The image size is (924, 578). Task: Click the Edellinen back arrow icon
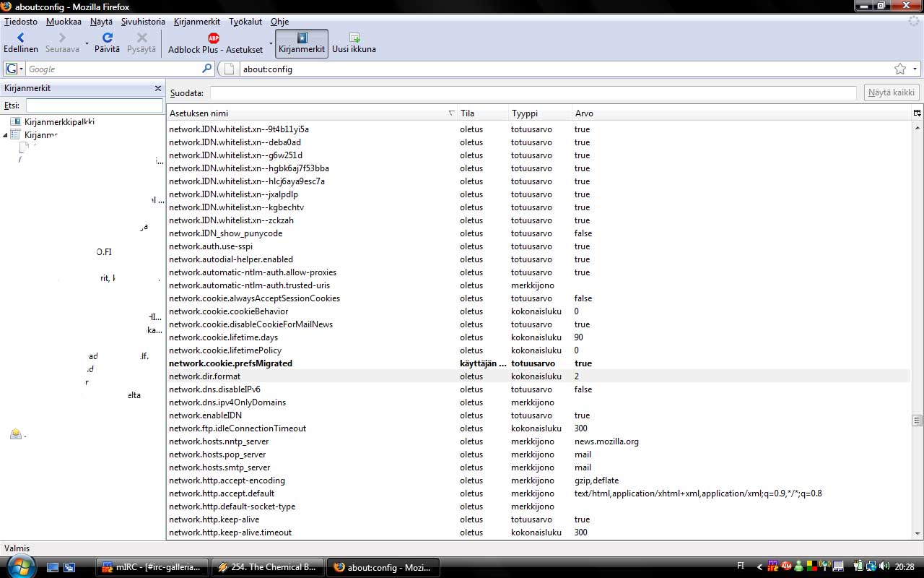tap(20, 38)
